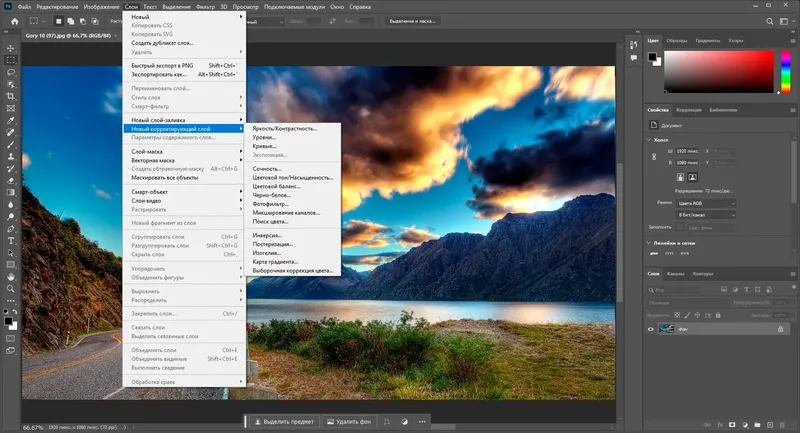Collapse the Холст section in Properties
Screen dimensions: 800x433
click(x=650, y=140)
